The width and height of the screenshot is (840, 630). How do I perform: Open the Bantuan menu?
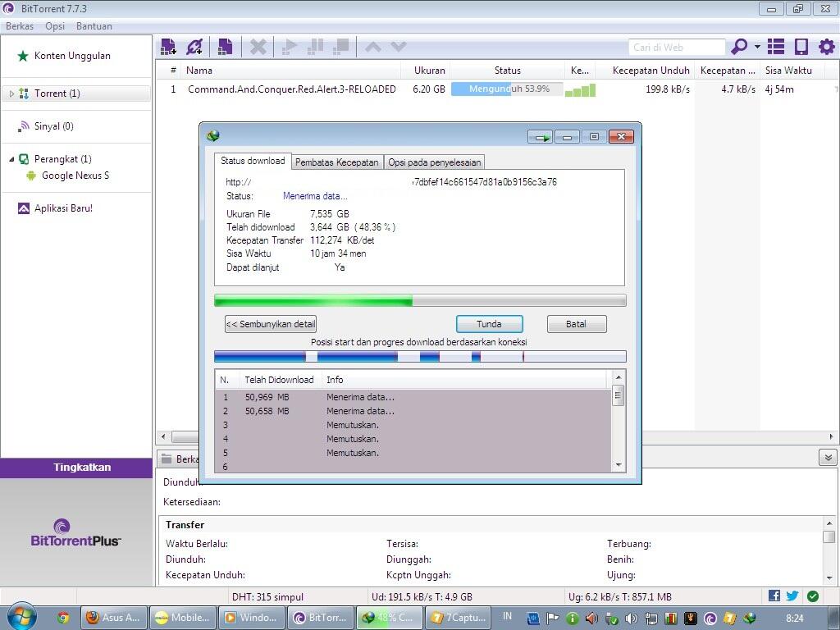94,25
